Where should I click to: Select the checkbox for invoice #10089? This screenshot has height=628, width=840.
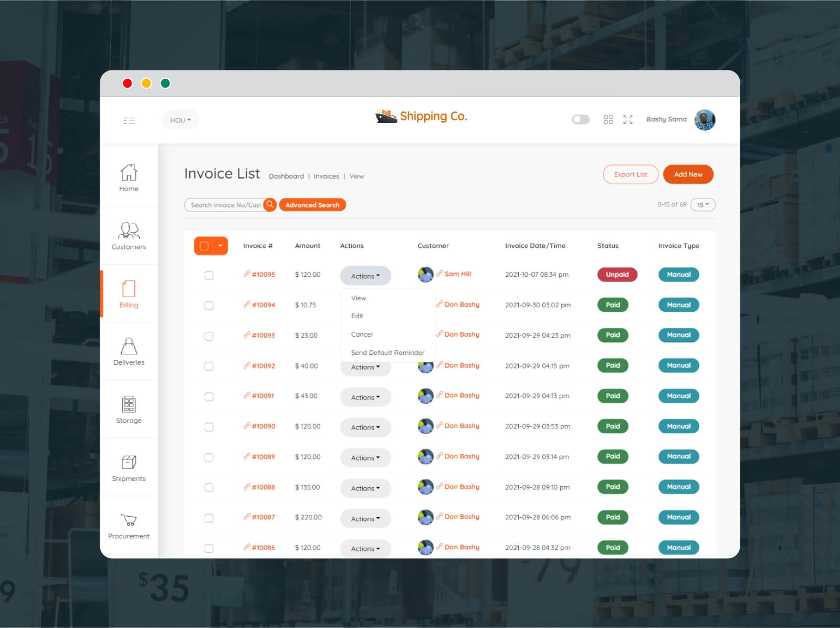209,457
